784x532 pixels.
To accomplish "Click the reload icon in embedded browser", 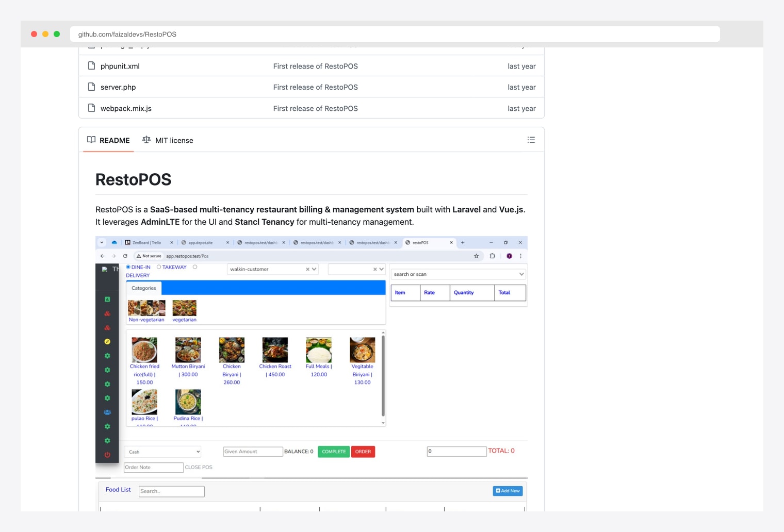I will pyautogui.click(x=125, y=256).
